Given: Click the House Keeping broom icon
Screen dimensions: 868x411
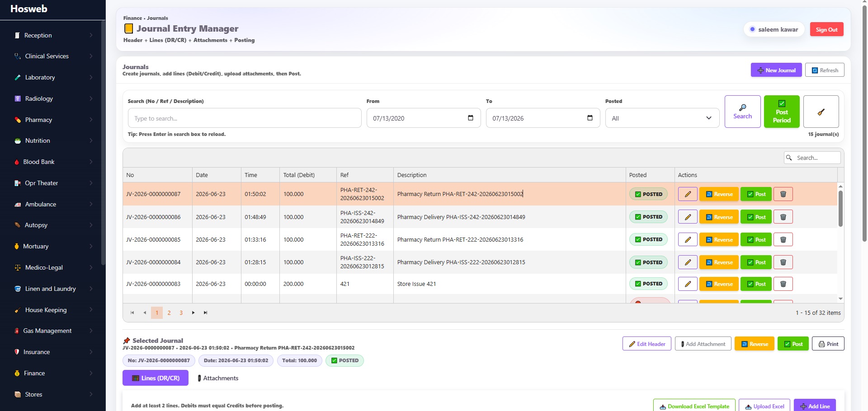Looking at the screenshot, I should [18, 310].
